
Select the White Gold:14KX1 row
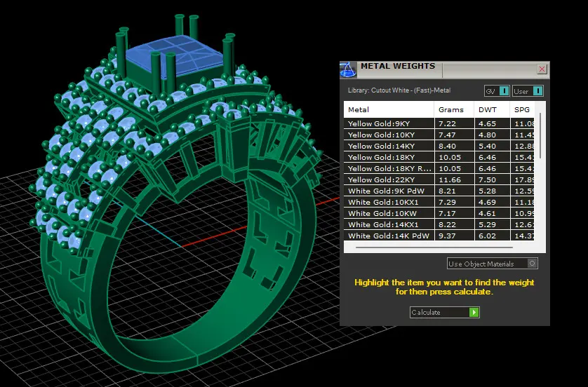click(439, 225)
